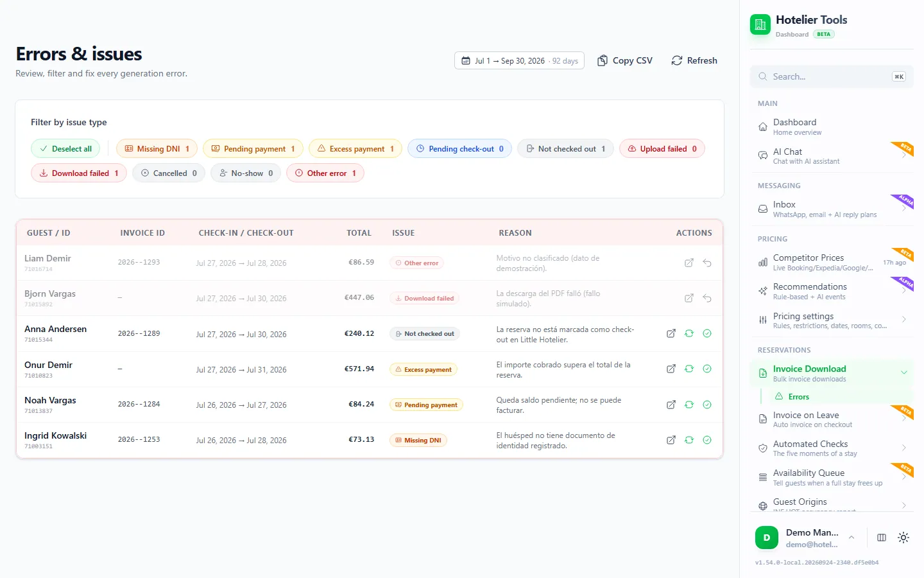Toggle the Missing DNI filter chip
Image resolution: width=924 pixels, height=578 pixels.
coord(157,148)
